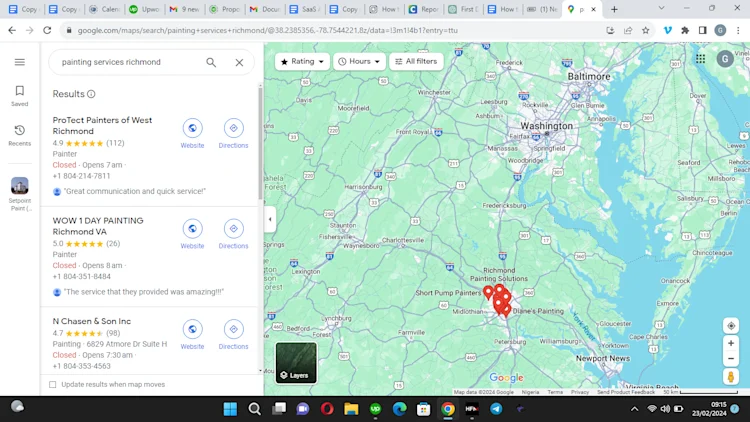Open All filters

[x=416, y=61]
